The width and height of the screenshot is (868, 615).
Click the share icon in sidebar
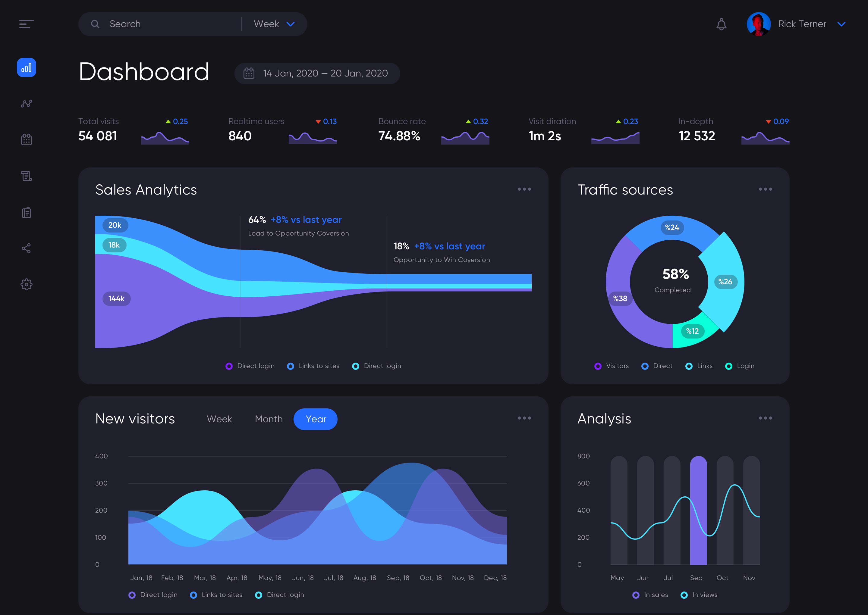tap(27, 248)
